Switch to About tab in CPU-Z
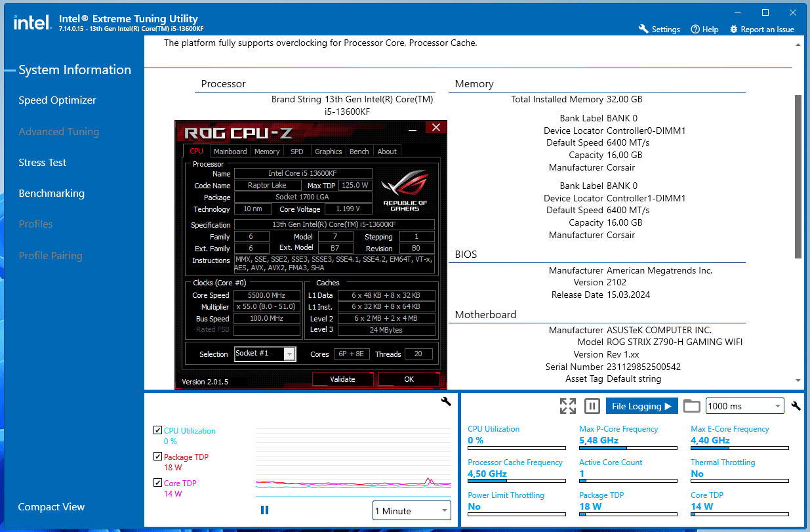This screenshot has height=532, width=810. [x=387, y=152]
